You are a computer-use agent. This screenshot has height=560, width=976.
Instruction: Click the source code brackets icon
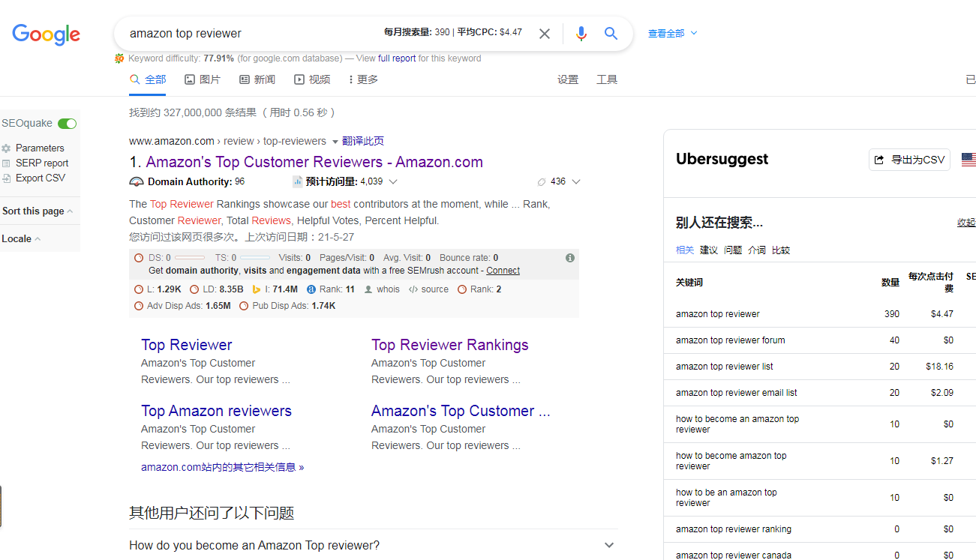[413, 289]
